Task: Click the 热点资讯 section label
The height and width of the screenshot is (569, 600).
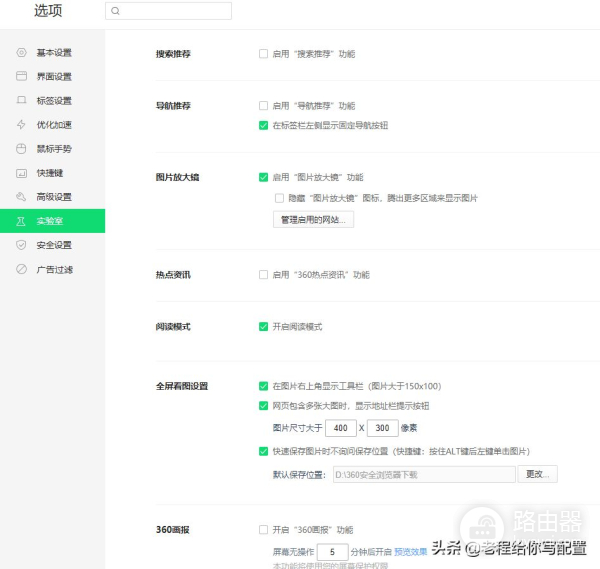Action: (173, 275)
